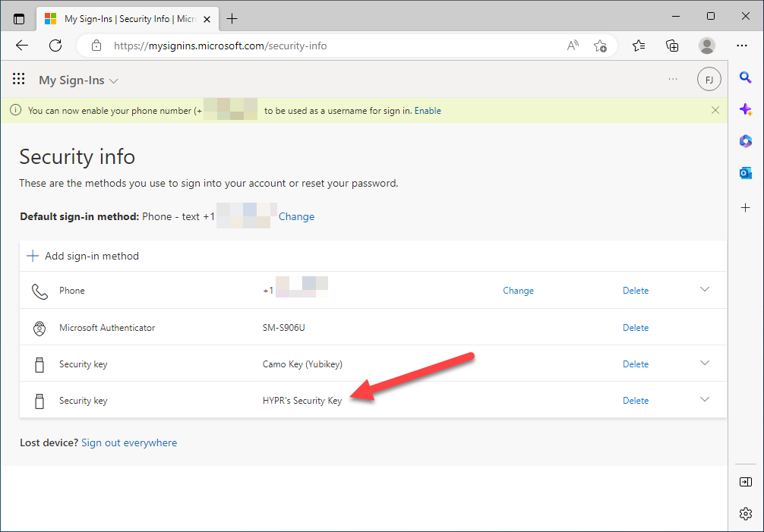
Task: Click the address bar URL
Action: pos(220,46)
